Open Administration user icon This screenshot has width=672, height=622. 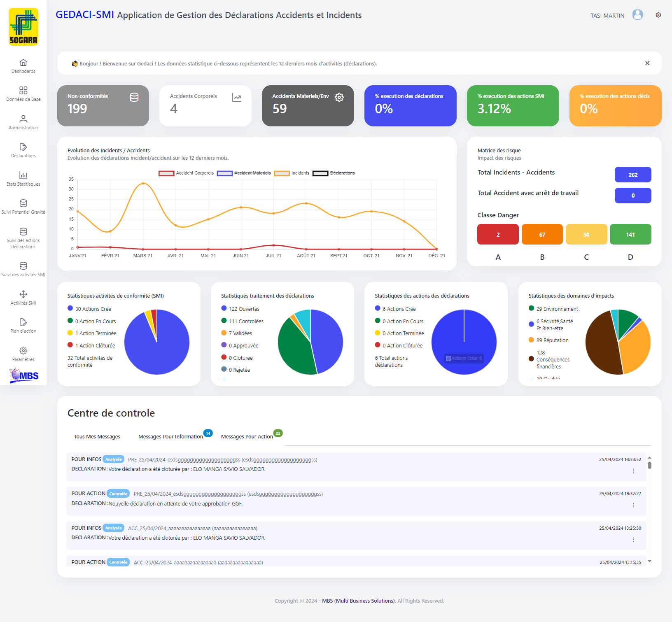(x=23, y=119)
